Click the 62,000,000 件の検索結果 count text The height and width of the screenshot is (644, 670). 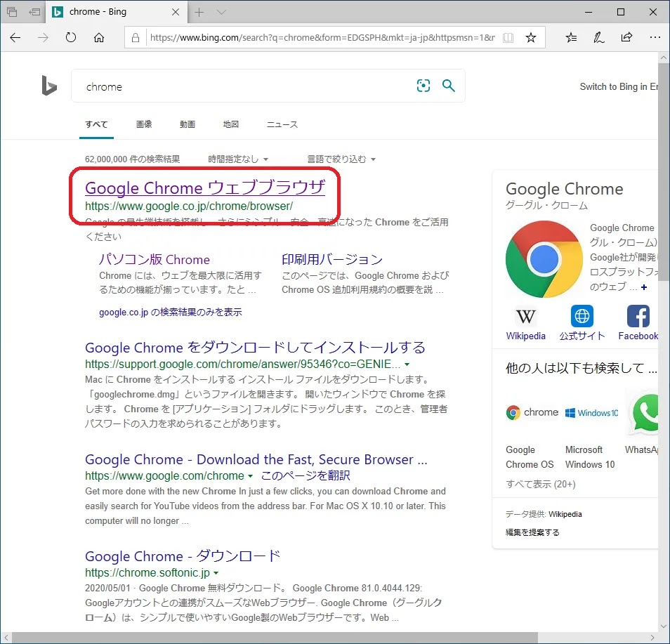pyautogui.click(x=133, y=159)
